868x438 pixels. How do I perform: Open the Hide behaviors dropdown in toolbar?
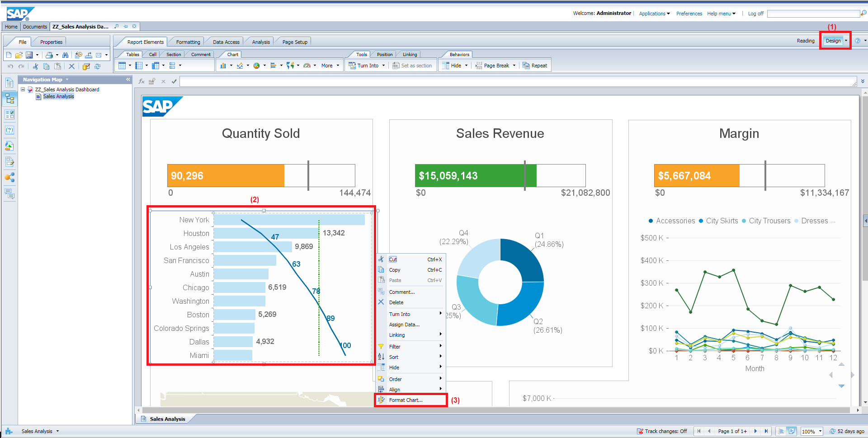466,66
